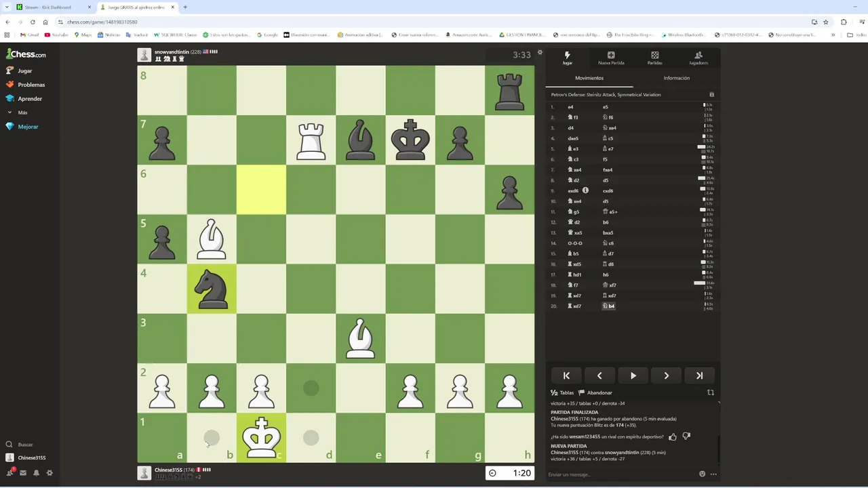
Task: Select the Nueva Partida tab
Action: [611, 58]
